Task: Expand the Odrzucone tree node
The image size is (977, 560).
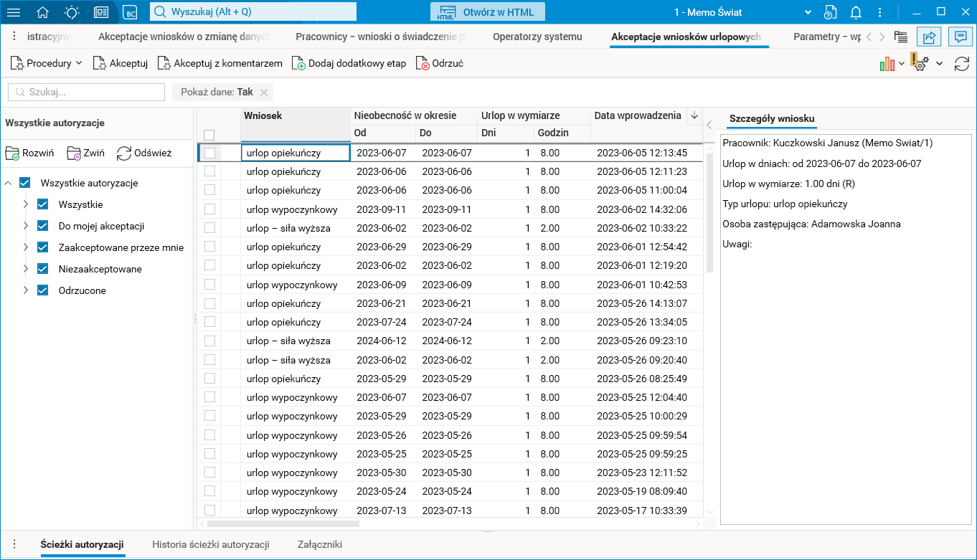Action: pos(26,290)
